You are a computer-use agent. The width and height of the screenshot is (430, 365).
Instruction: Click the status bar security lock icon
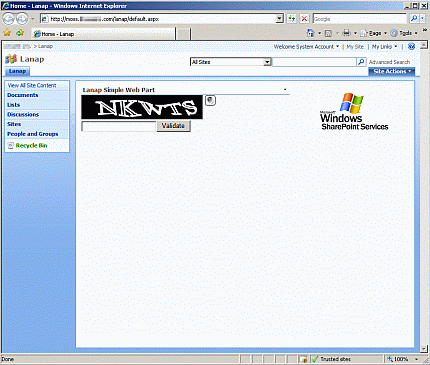[303, 359]
